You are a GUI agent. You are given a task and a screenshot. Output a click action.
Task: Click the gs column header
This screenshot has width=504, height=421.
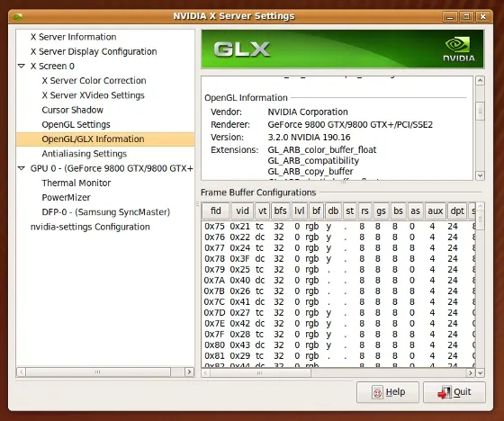coord(382,211)
